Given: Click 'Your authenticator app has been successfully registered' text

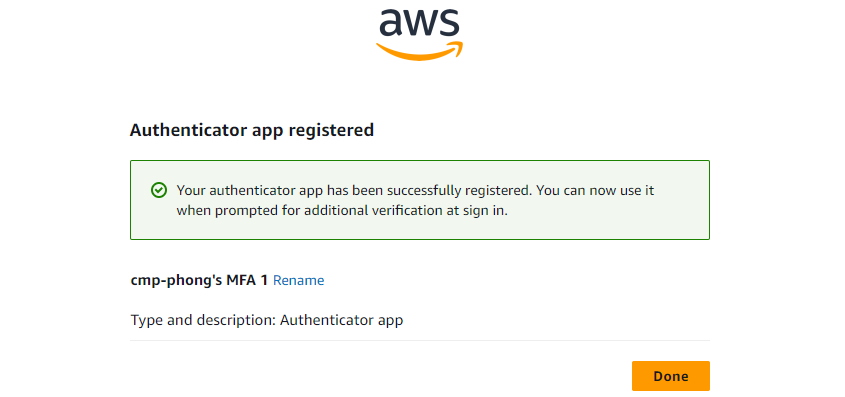Looking at the screenshot, I should tap(354, 191).
